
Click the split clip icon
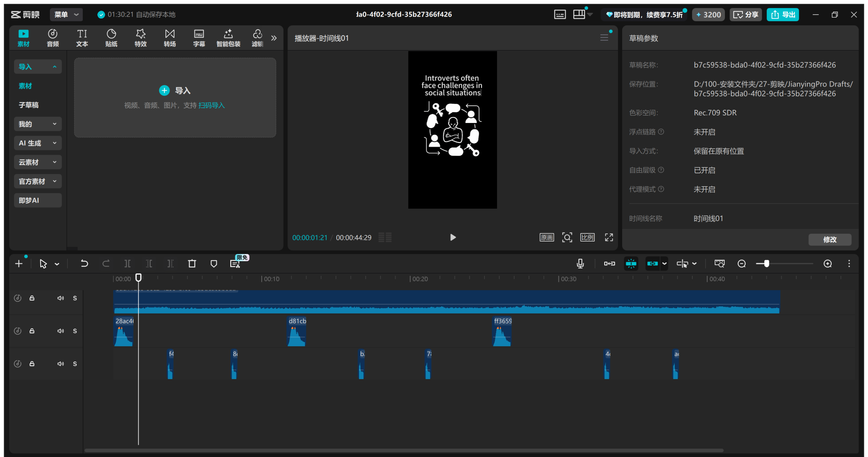click(x=127, y=264)
